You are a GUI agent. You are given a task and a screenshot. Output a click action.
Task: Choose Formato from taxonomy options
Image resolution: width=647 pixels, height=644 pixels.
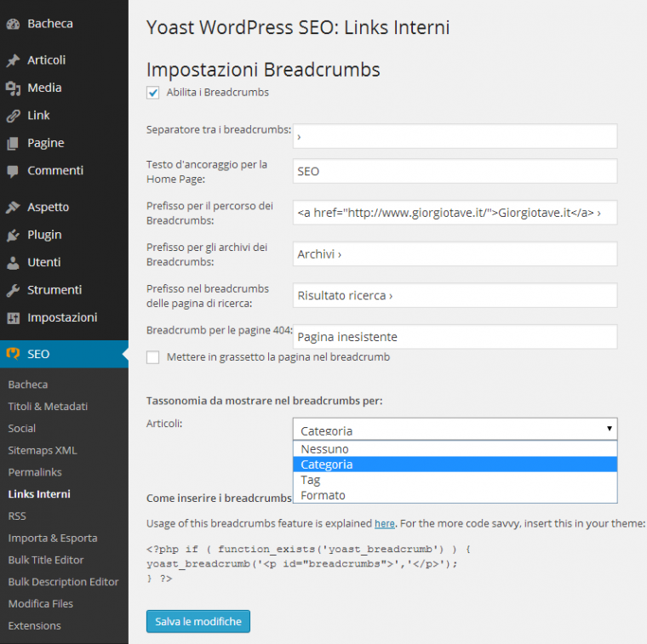coord(455,495)
